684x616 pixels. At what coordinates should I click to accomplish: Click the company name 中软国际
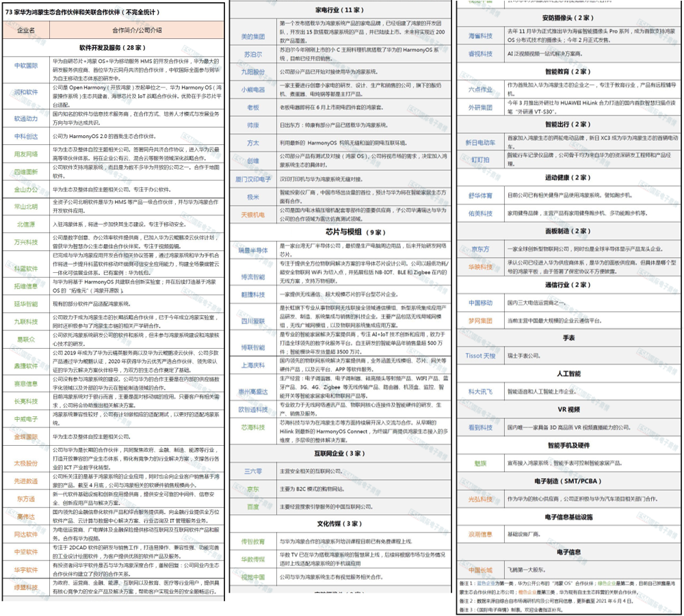click(x=26, y=66)
